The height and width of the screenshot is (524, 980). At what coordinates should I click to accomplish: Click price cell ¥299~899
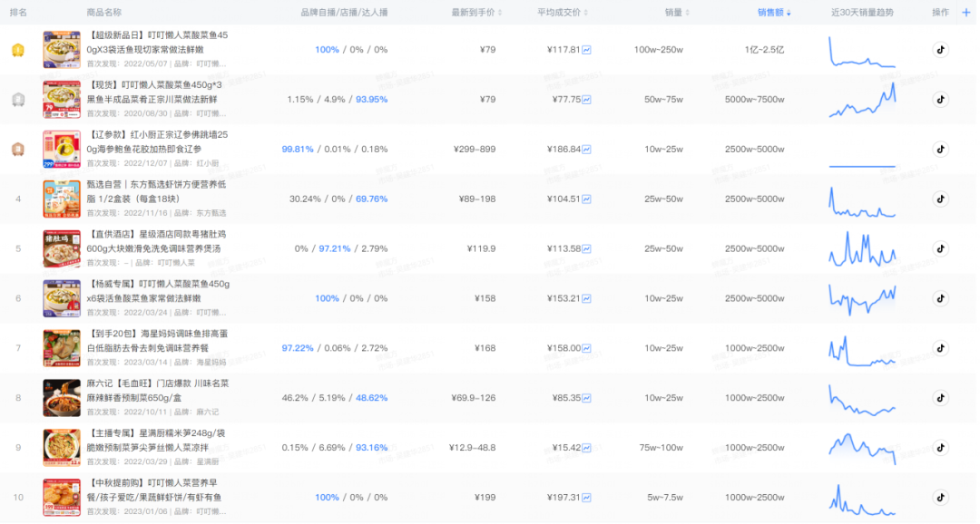pos(476,150)
